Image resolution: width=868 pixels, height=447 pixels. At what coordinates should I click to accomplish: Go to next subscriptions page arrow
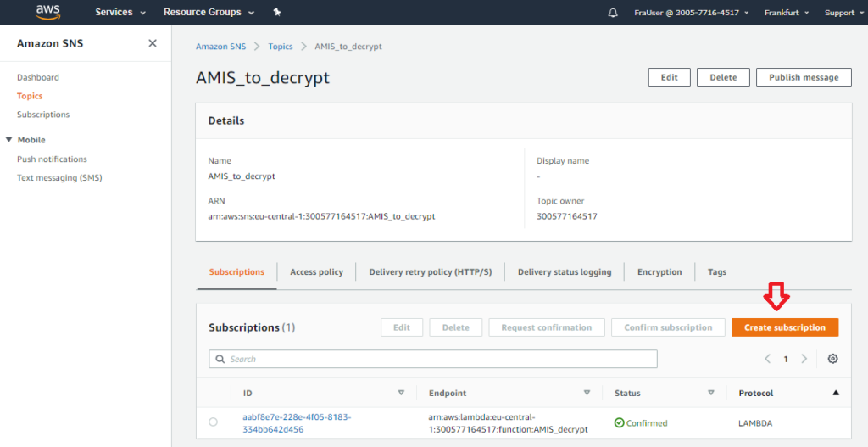tap(804, 359)
